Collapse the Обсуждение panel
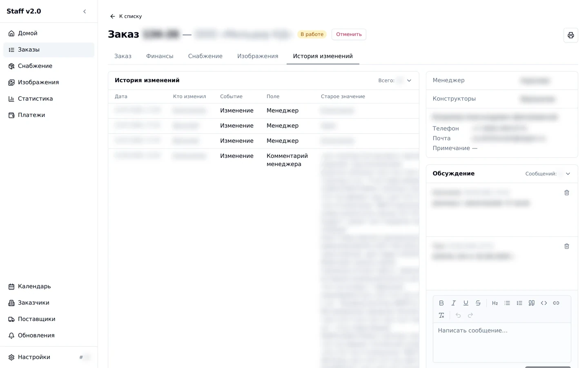588x368 pixels. coord(568,174)
